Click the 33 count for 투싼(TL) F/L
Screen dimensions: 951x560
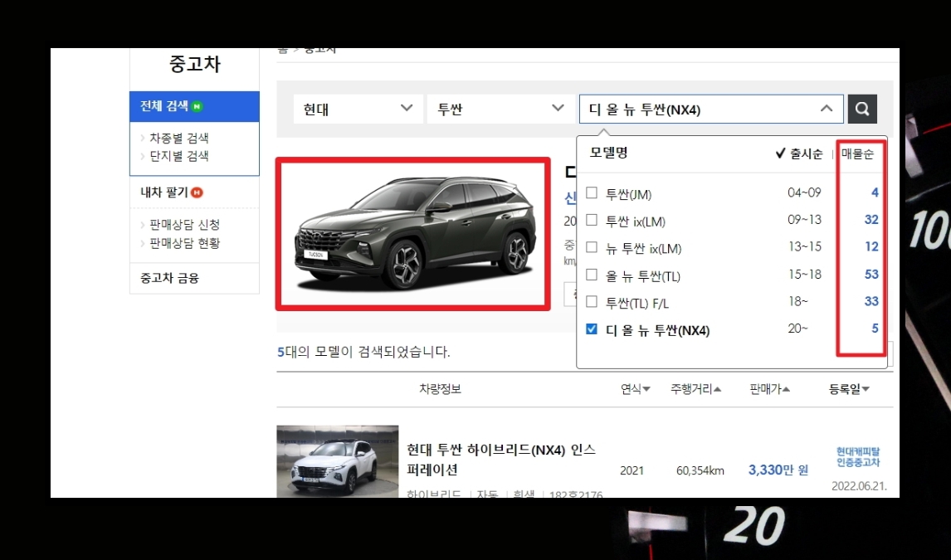point(871,301)
